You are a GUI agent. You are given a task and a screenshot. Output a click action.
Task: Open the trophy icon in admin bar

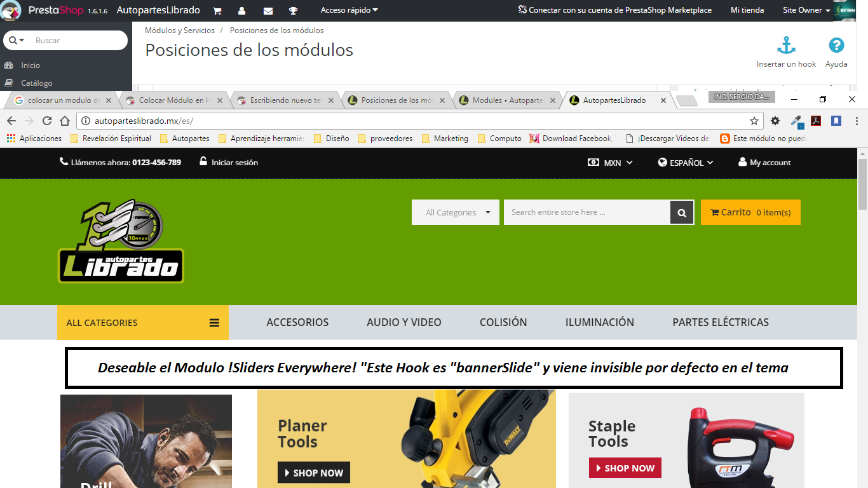pos(293,11)
